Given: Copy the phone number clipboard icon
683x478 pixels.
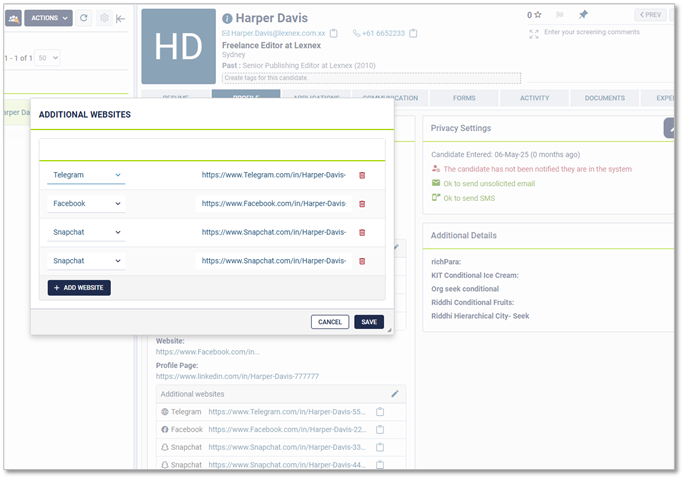Looking at the screenshot, I should tap(413, 33).
